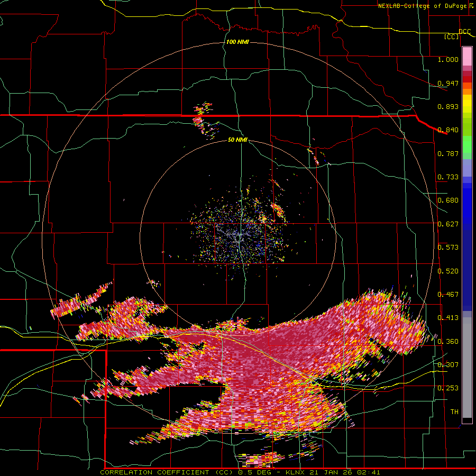
Task: Select the 0.253 scale value
Action: (x=448, y=388)
